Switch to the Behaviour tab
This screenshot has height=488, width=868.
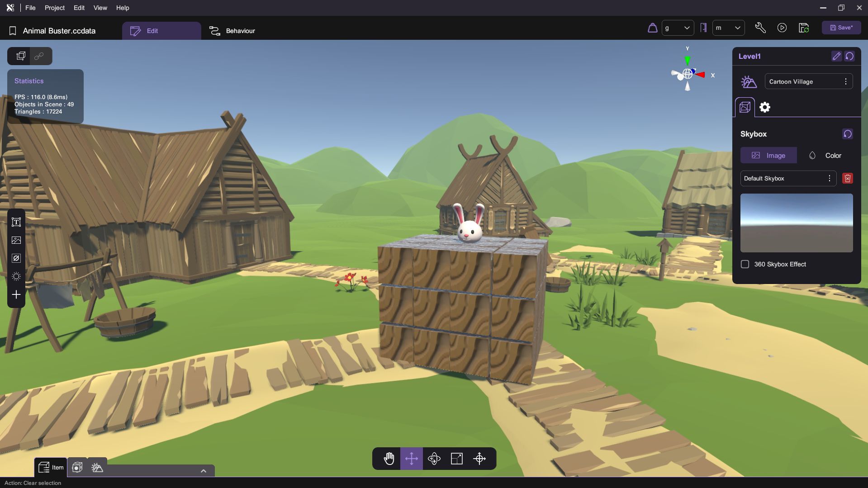tap(232, 31)
